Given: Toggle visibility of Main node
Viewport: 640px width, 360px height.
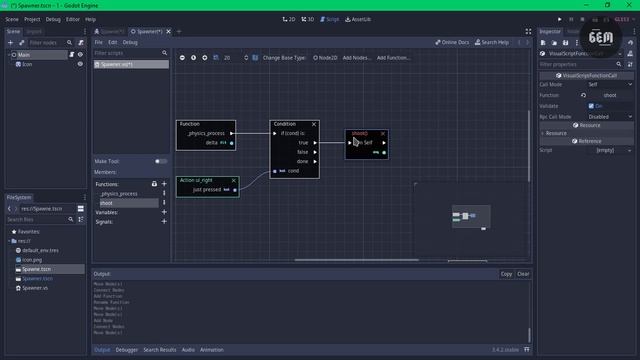Looking at the screenshot, I should point(80,54).
